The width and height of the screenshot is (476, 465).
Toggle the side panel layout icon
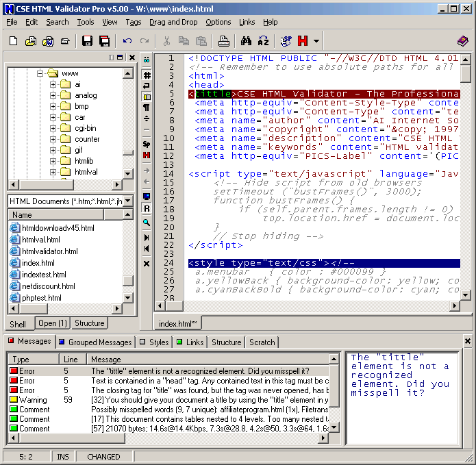click(147, 97)
